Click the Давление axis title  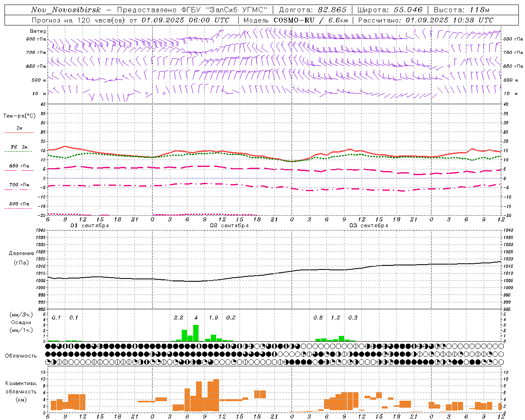click(21, 253)
